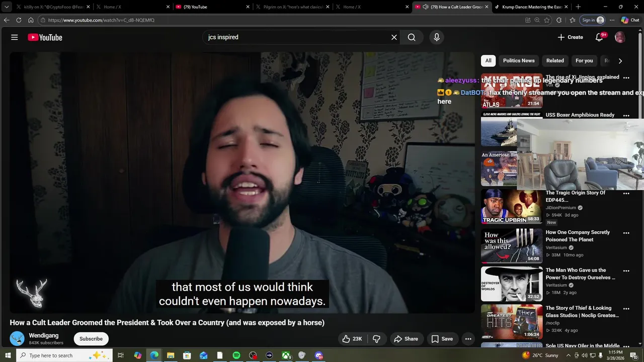Open options for the EDP445 video
Viewport: 644px width, 362px height.
point(626,194)
